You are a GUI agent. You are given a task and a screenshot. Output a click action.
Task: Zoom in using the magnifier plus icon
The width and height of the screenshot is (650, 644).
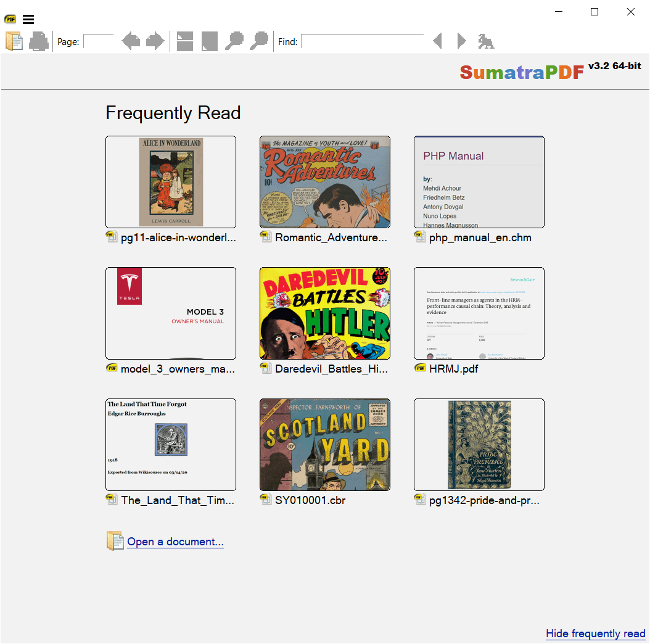(260, 41)
